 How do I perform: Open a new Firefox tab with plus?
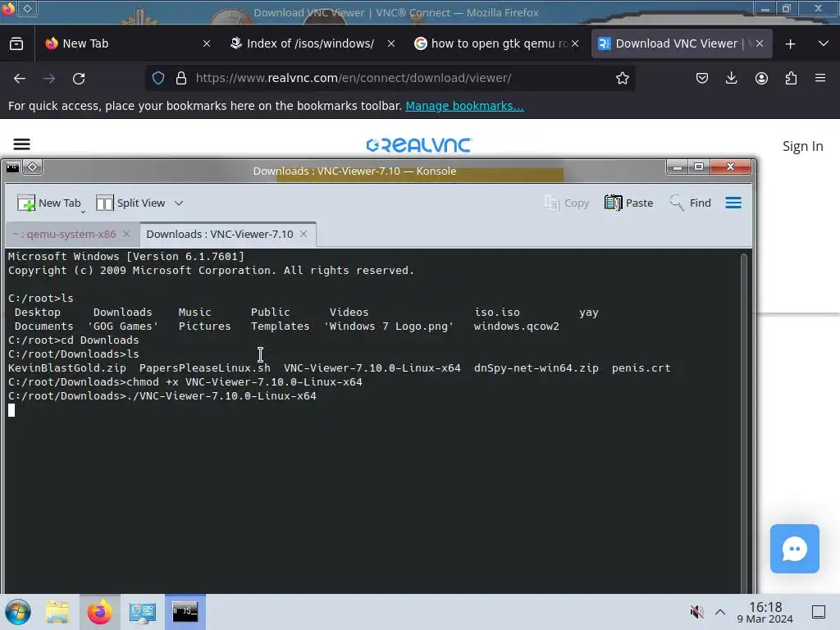[x=790, y=44]
